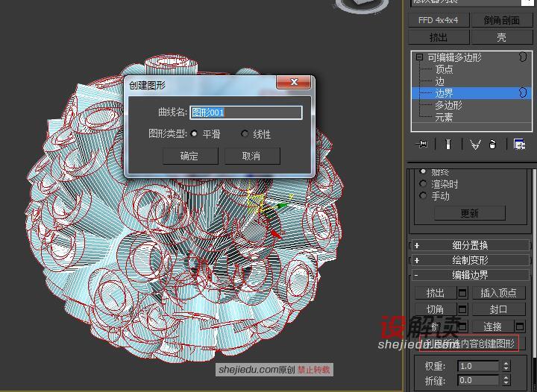The image size is (537, 392).
Task: Click make unique icon below modifier stack
Action: coord(475,145)
